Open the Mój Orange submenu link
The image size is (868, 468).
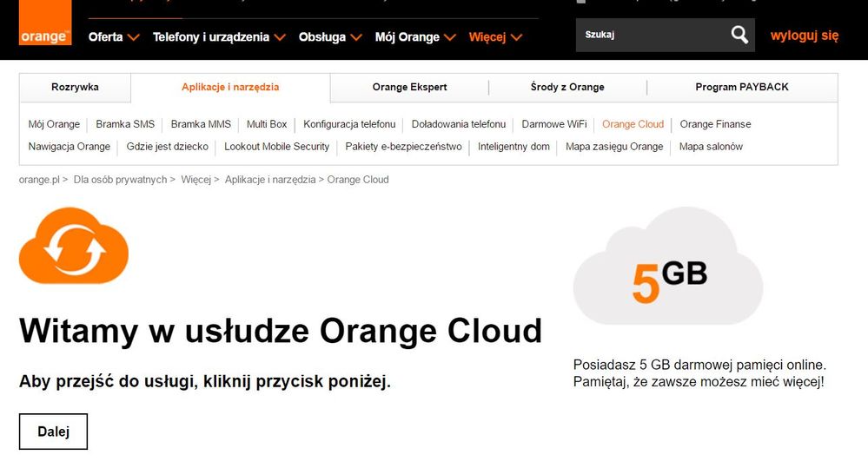pos(54,124)
